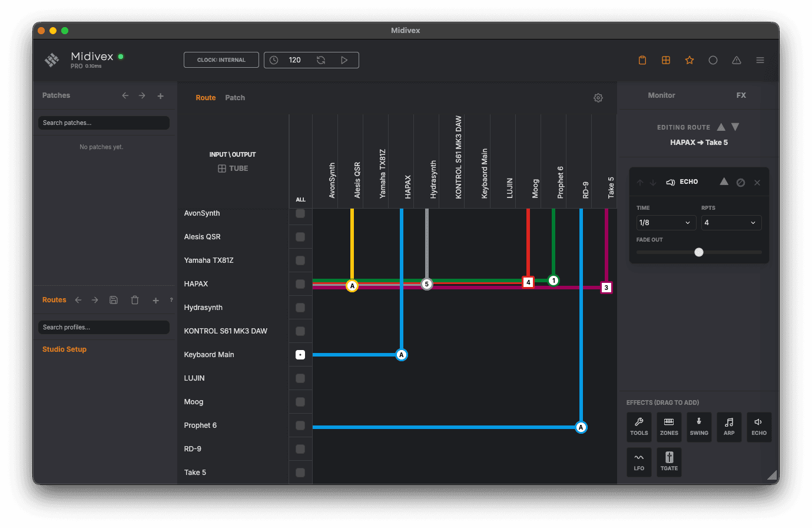The image size is (812, 528).
Task: Switch to the Patch tab
Action: pos(235,97)
